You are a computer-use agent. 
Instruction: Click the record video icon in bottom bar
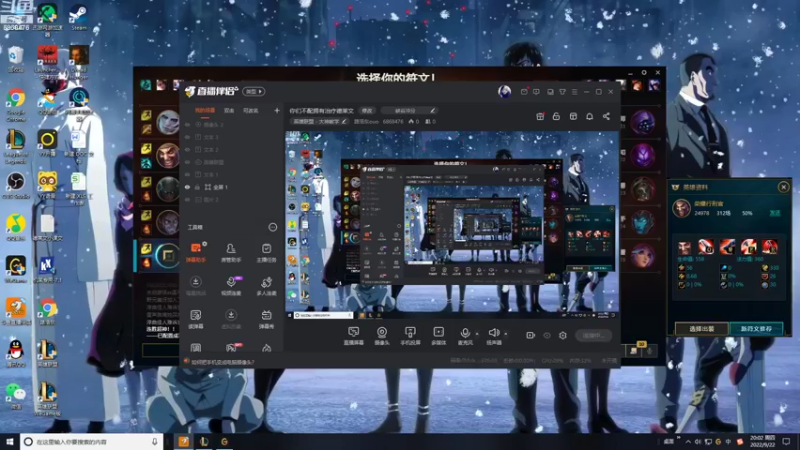pyautogui.click(x=531, y=335)
